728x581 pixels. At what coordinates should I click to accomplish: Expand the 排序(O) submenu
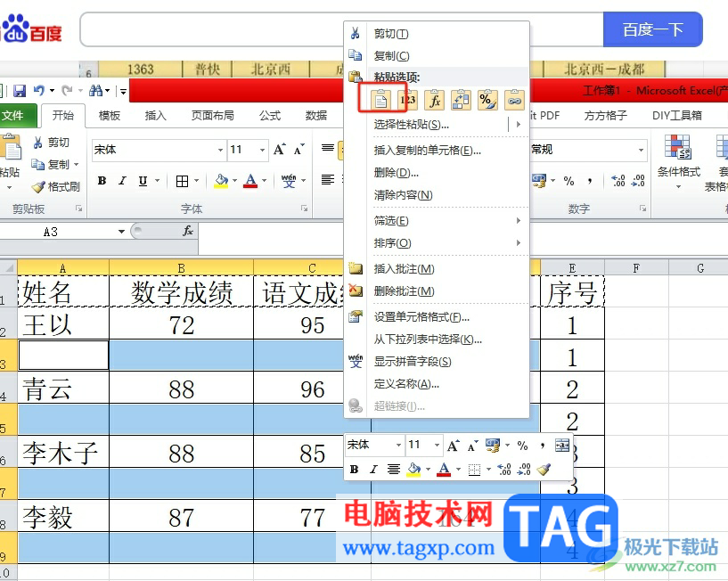519,243
